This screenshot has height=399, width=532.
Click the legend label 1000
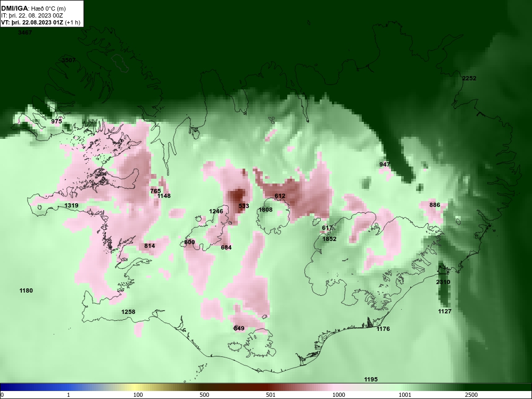(x=338, y=395)
